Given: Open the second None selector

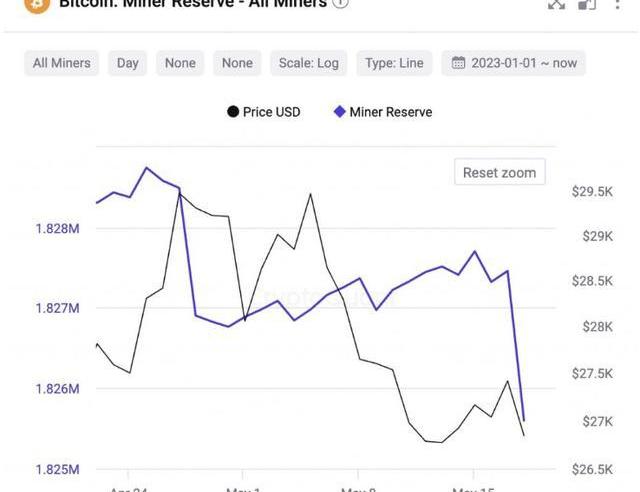Looking at the screenshot, I should (x=237, y=63).
